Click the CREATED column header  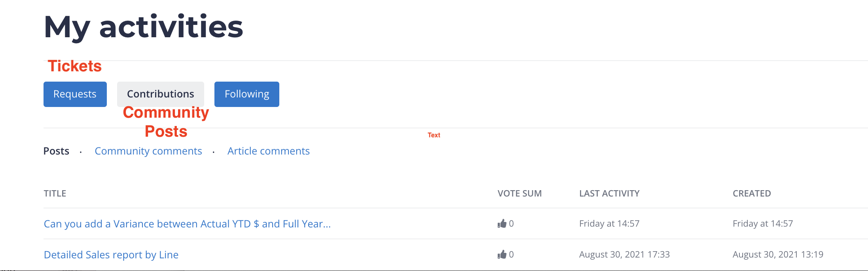[752, 193]
